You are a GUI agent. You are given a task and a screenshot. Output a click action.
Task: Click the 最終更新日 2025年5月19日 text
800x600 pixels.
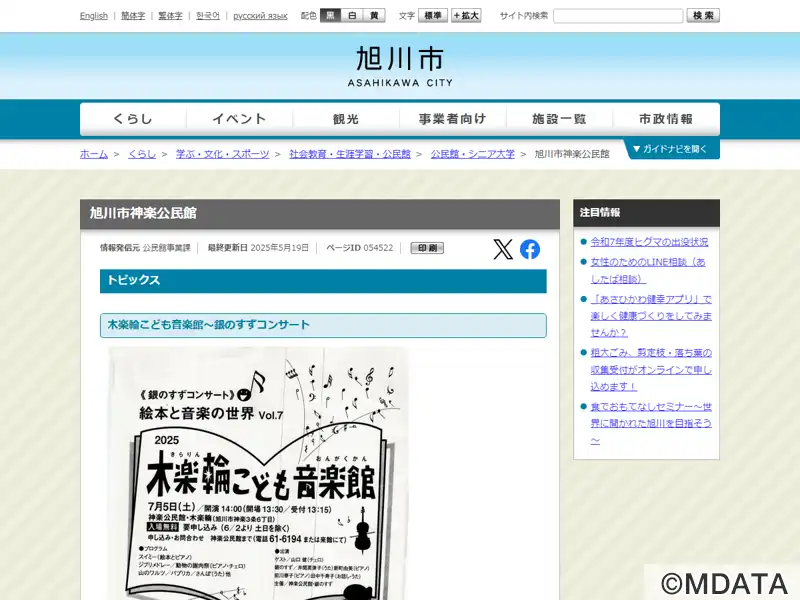pos(258,248)
